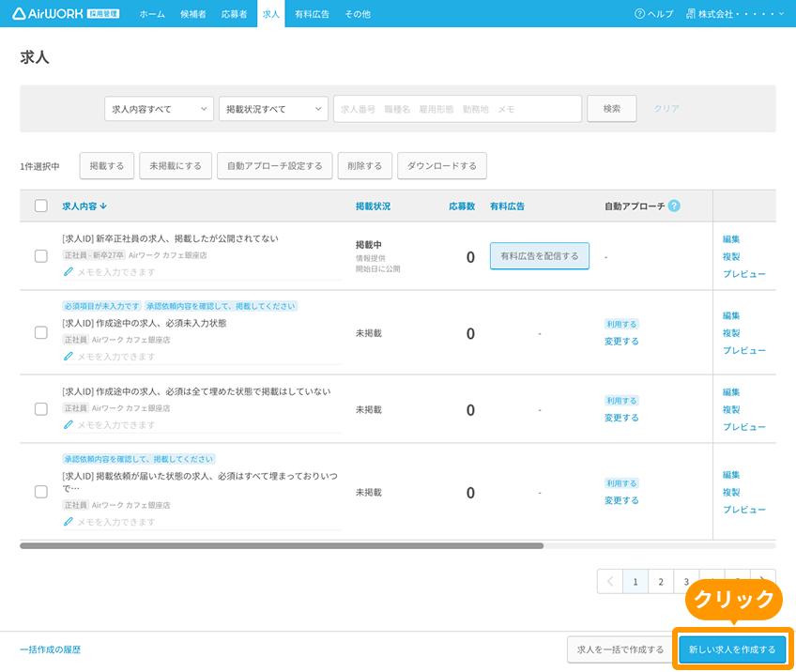This screenshot has width=796, height=672.
Task: Open the その他 tab
Action: pos(358,14)
